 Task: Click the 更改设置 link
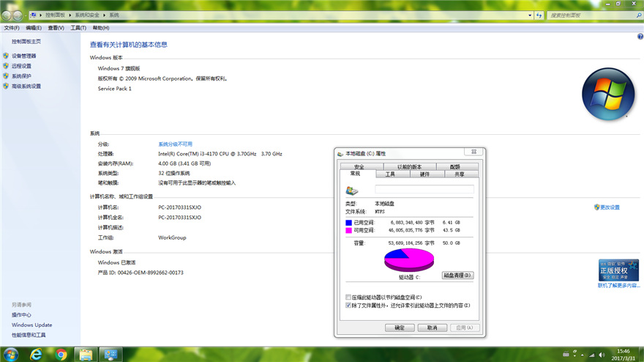point(610,207)
